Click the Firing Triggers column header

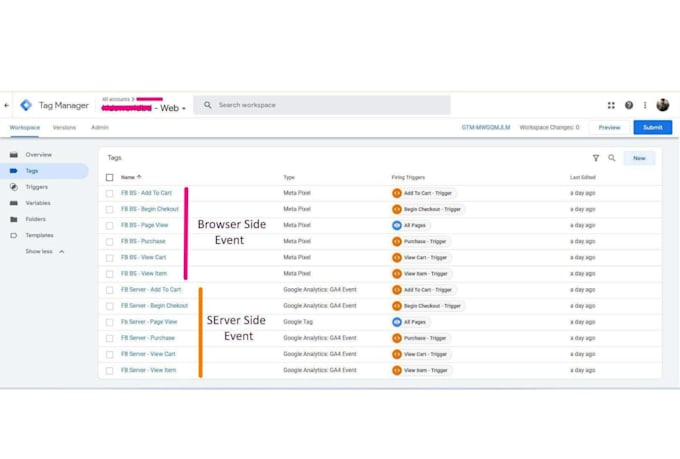point(408,177)
